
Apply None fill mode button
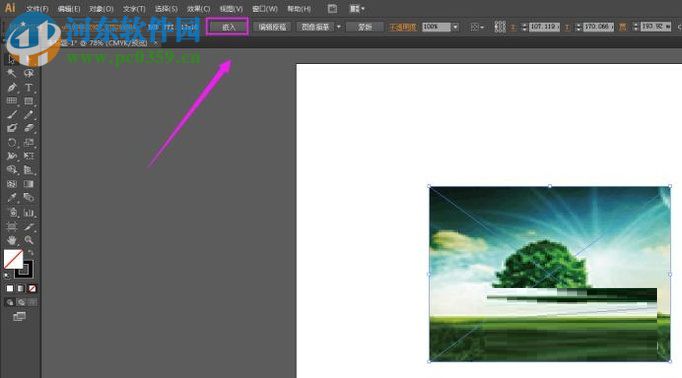point(32,288)
